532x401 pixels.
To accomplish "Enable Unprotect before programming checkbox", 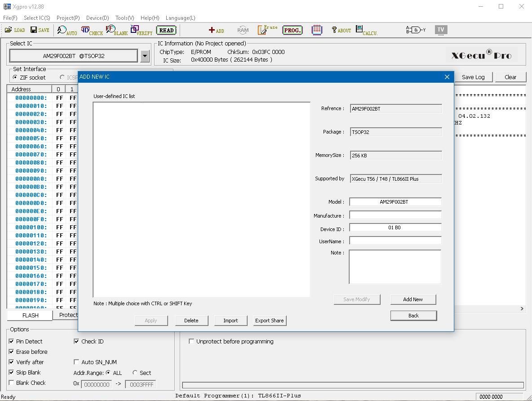I will (x=191, y=341).
